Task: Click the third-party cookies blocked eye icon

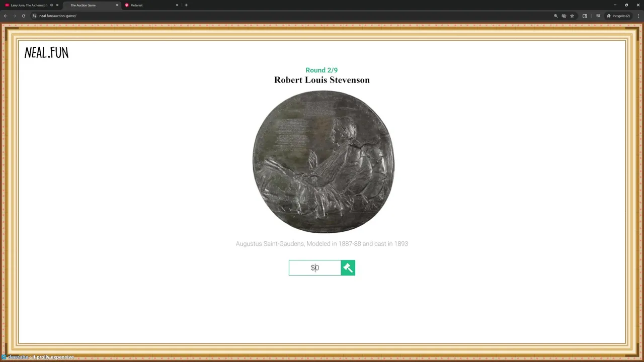Action: (x=564, y=16)
